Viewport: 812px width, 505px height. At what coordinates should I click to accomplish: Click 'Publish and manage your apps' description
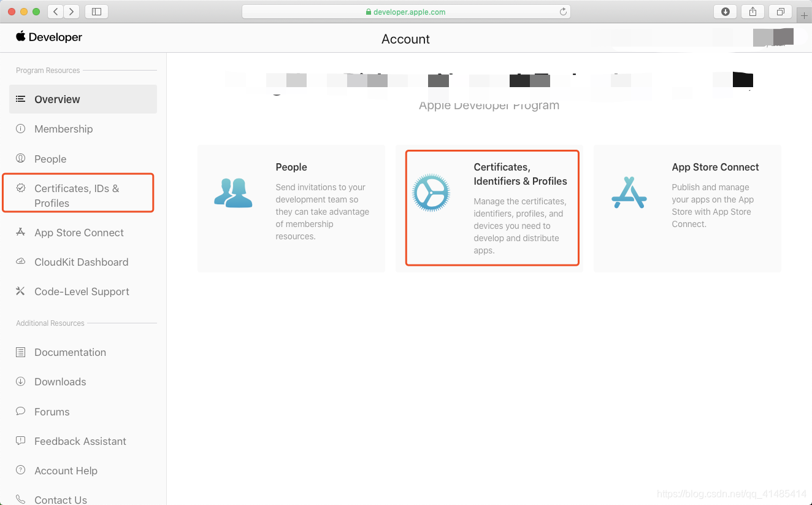(x=713, y=206)
